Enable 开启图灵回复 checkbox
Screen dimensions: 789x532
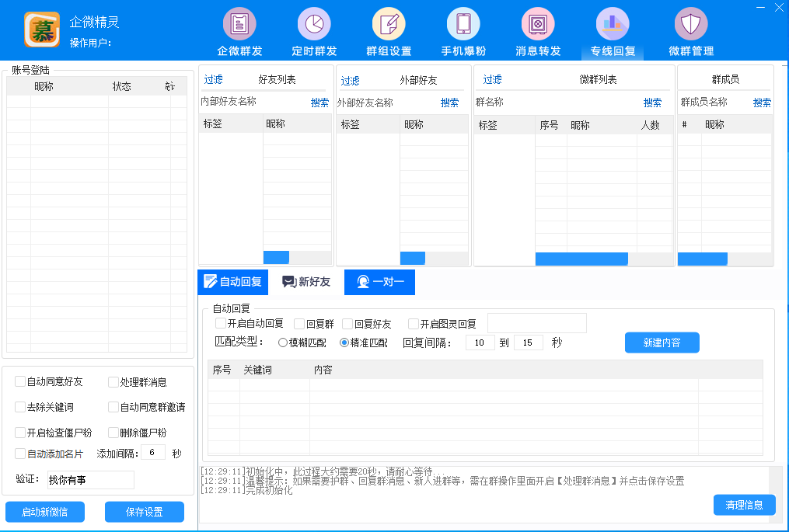413,323
